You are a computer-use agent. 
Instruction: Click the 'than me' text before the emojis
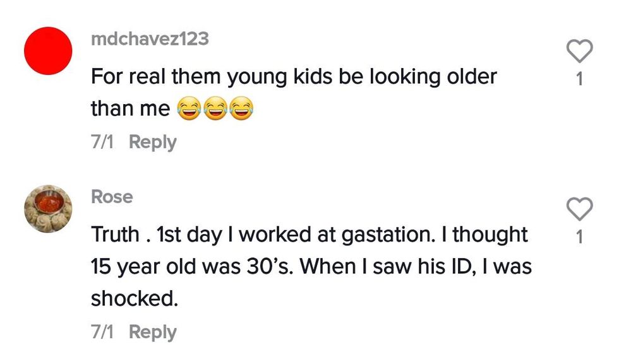point(130,109)
